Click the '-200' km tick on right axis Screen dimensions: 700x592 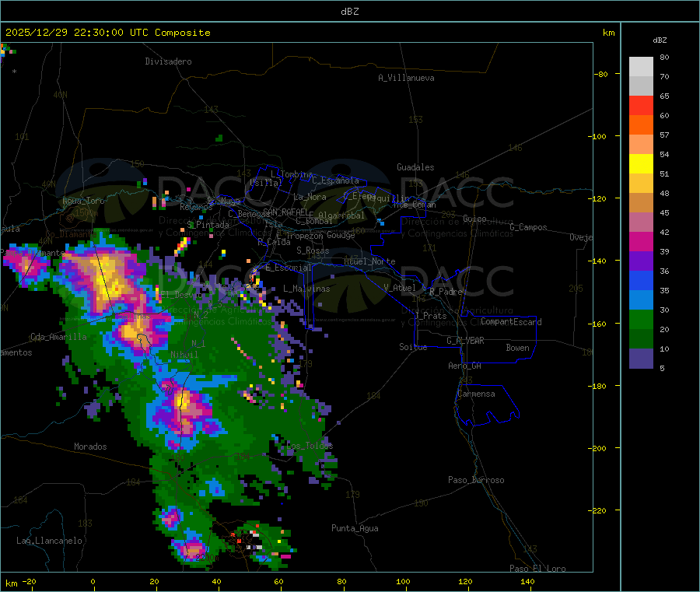pyautogui.click(x=599, y=448)
